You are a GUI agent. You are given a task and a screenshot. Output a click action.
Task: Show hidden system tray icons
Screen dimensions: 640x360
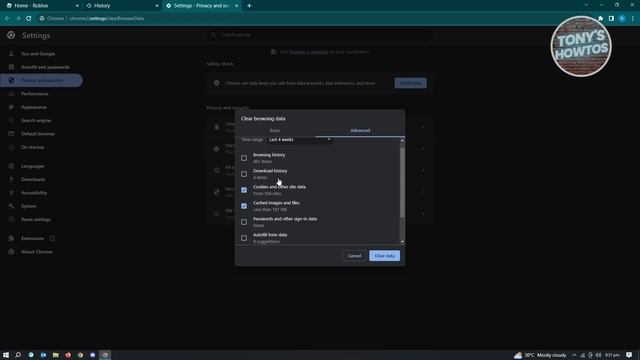tap(574, 355)
